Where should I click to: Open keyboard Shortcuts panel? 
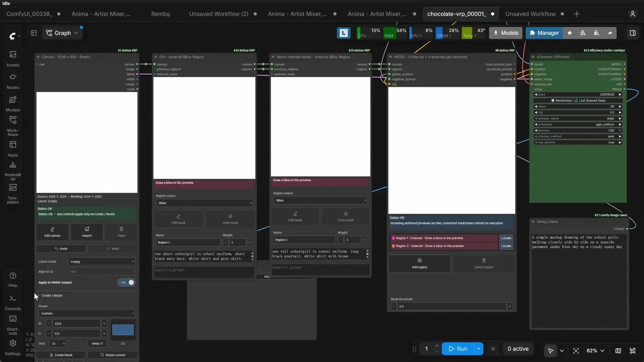coord(13,325)
